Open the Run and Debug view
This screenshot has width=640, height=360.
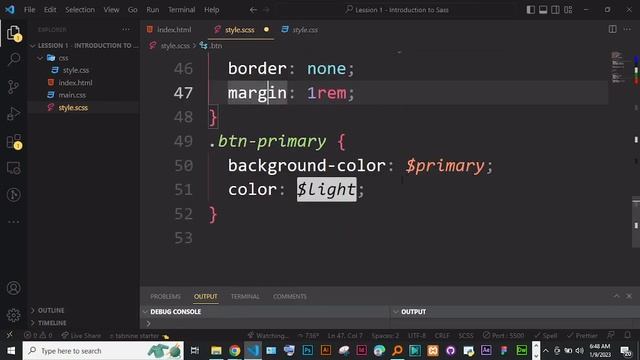pos(13,114)
